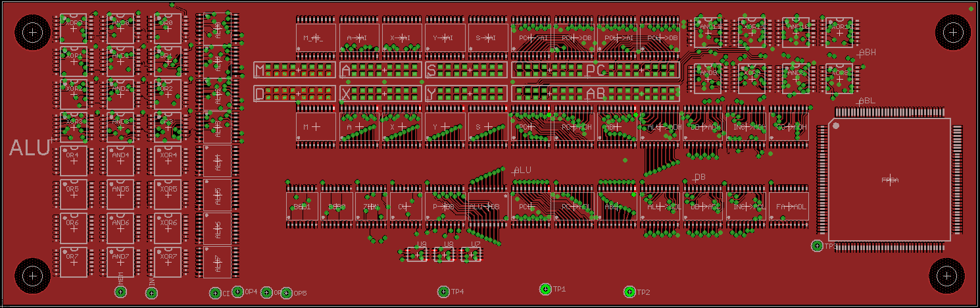
Task: Click the XOR11 chip footprint
Action: [752, 33]
